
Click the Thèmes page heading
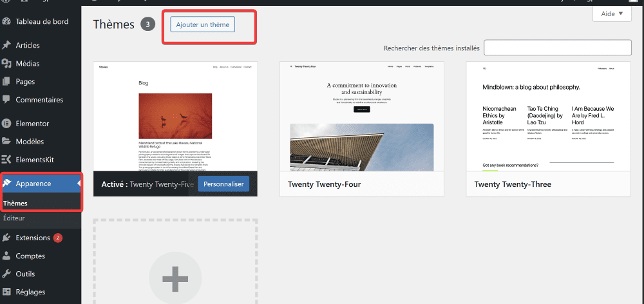point(114,24)
